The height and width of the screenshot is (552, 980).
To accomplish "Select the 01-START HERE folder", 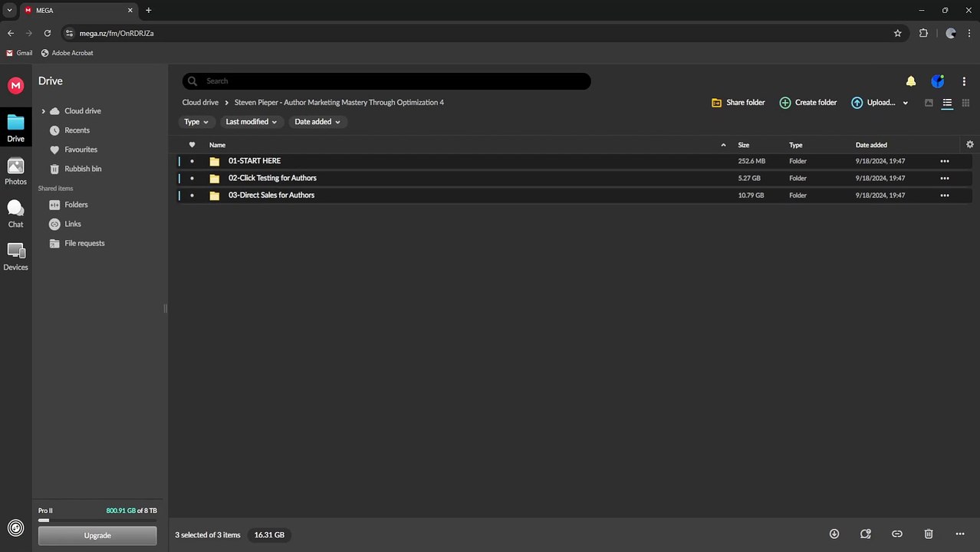I will pos(574,161).
